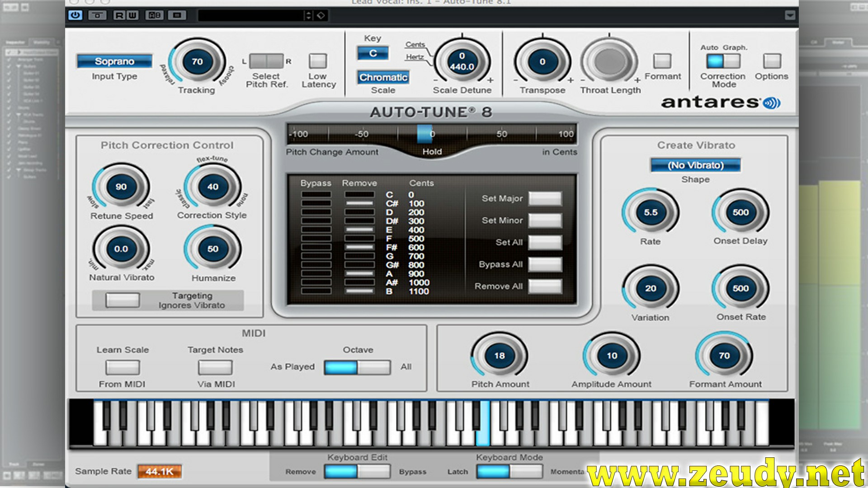Click the Set Major button
868x488 pixels.
pos(544,198)
